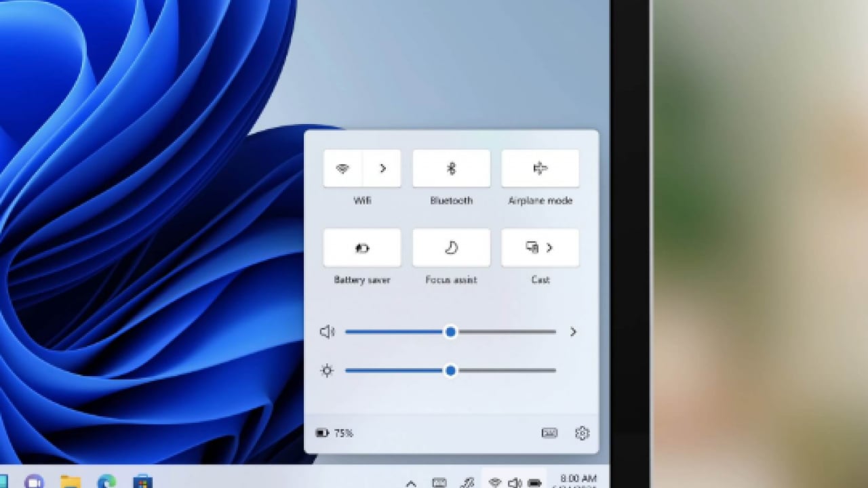Click the Bluetooth label text

tap(451, 201)
